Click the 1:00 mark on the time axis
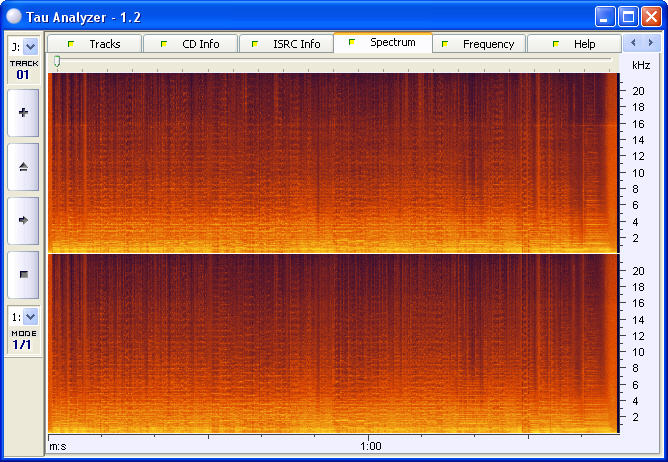This screenshot has width=668, height=462. (x=370, y=446)
